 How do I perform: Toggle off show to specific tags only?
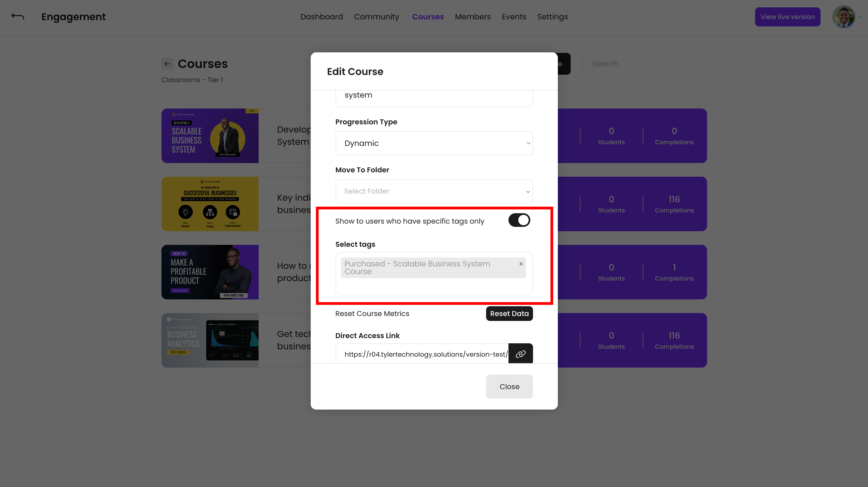coord(519,220)
